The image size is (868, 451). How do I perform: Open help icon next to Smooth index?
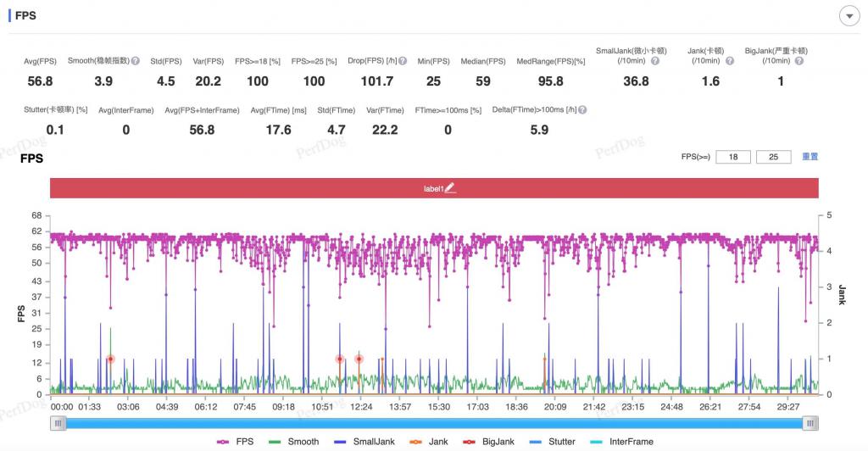coord(135,61)
